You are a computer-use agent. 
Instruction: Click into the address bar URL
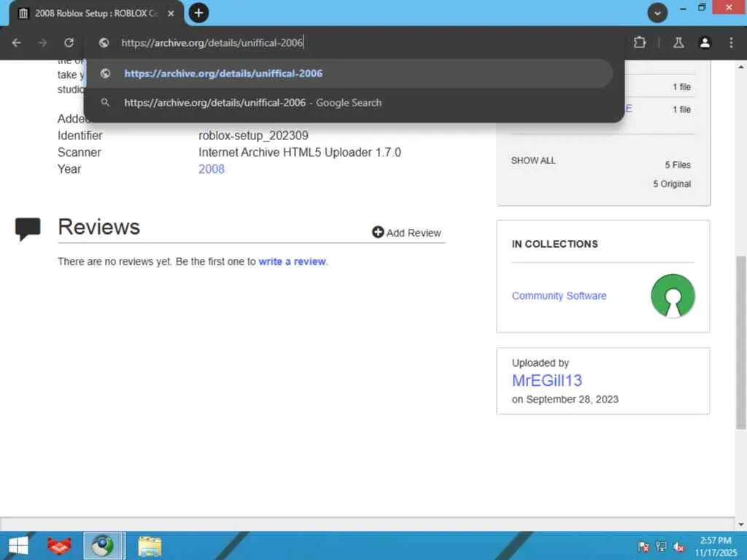click(212, 43)
